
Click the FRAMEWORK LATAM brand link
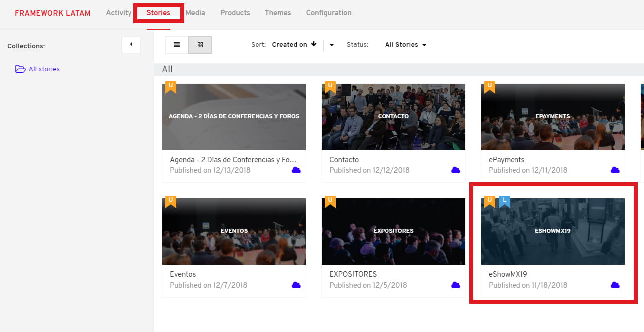point(53,13)
